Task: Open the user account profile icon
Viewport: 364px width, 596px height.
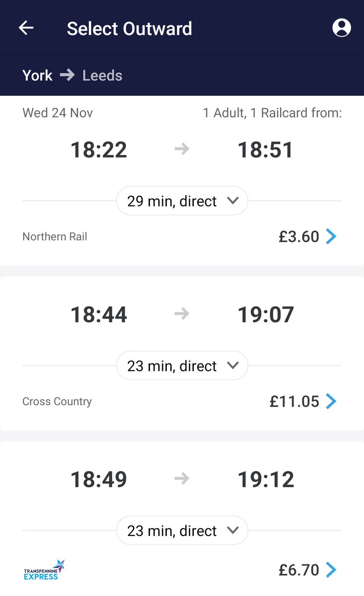Action: [x=341, y=28]
